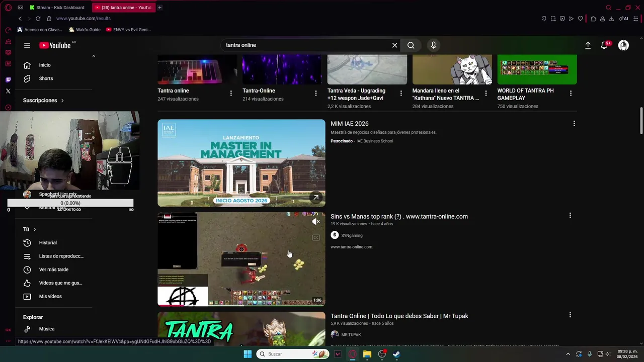The image size is (644, 362).
Task: Click the taskbar Buscar search box
Action: pos(293,354)
